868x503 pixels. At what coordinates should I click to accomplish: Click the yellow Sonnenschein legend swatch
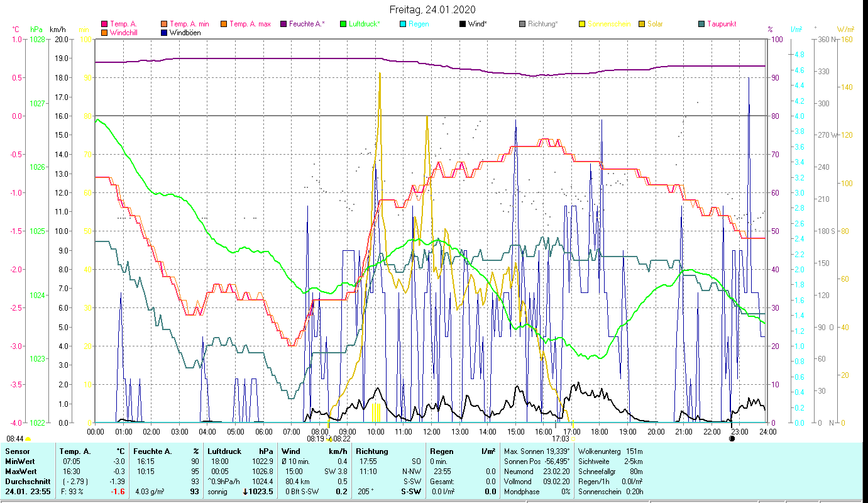582,25
